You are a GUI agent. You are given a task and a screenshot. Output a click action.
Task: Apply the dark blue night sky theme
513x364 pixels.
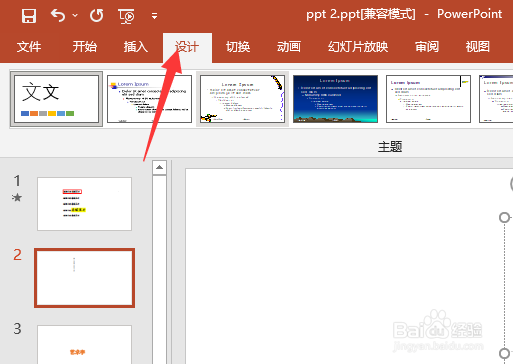[x=335, y=99]
